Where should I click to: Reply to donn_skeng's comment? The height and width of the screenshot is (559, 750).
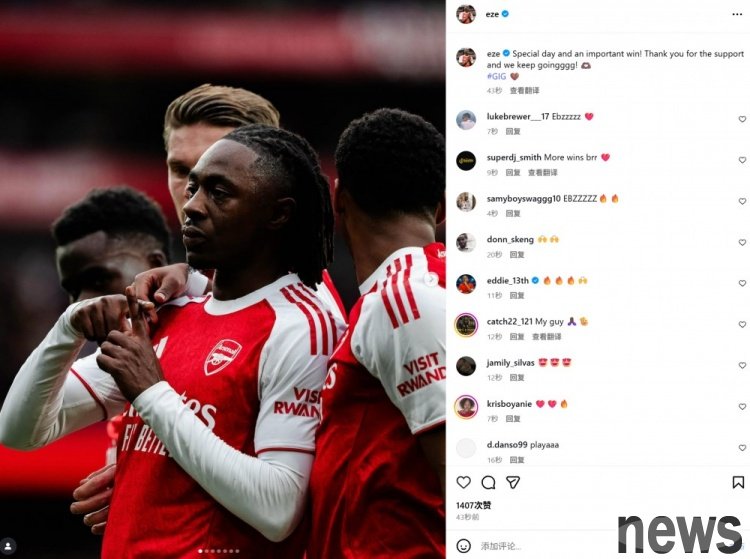click(x=517, y=255)
